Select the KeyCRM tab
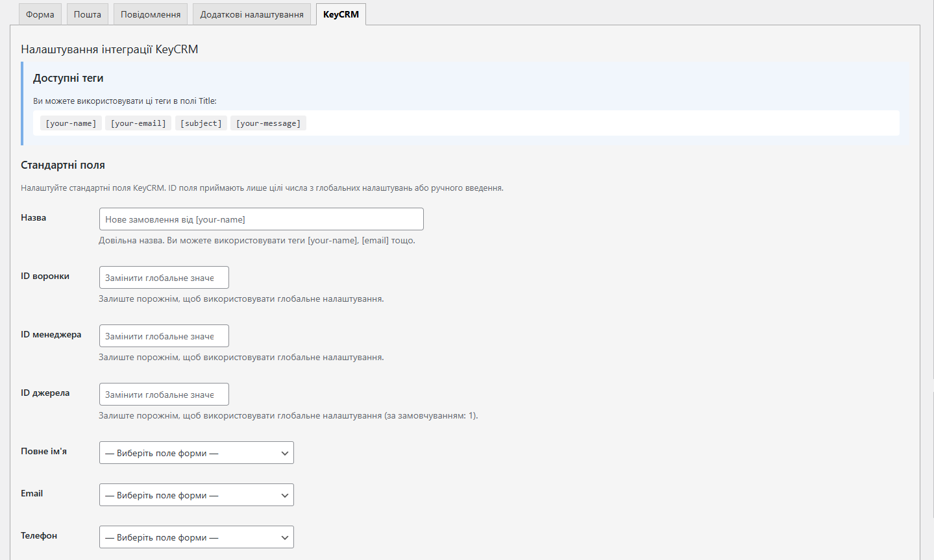Viewport: 934px width, 560px height. point(341,14)
